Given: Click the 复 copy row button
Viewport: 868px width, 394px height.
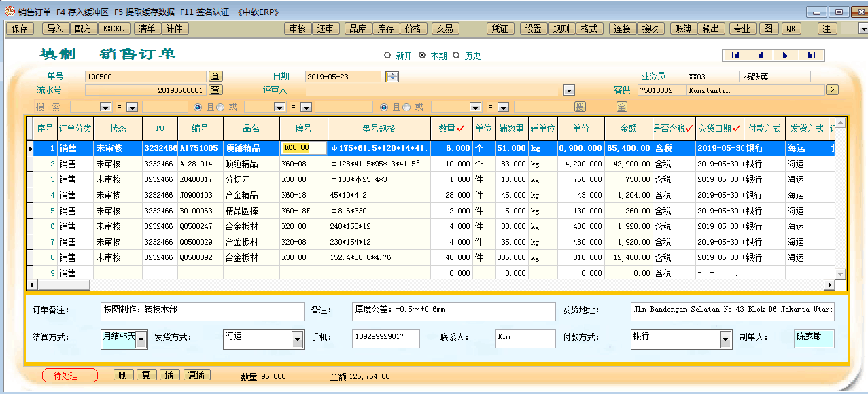Looking at the screenshot, I should [146, 375].
